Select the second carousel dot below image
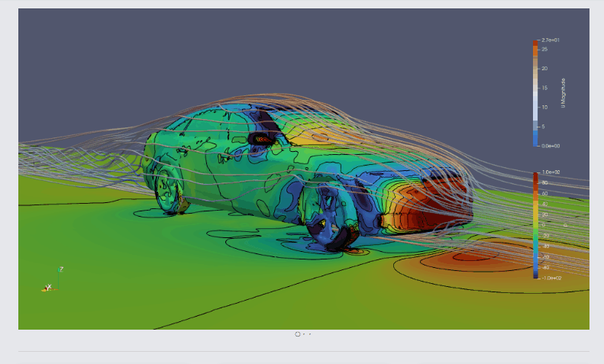This screenshot has height=364, width=604. tap(304, 334)
